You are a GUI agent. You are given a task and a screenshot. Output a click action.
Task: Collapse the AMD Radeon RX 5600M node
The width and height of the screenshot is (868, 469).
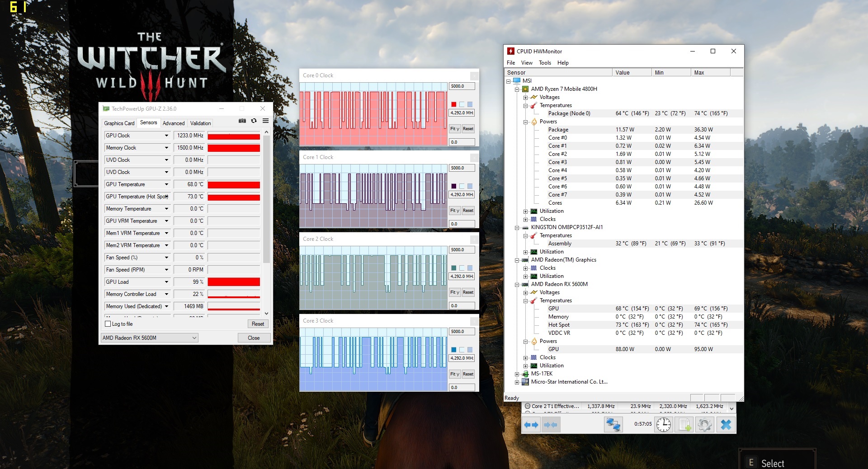[x=517, y=285]
